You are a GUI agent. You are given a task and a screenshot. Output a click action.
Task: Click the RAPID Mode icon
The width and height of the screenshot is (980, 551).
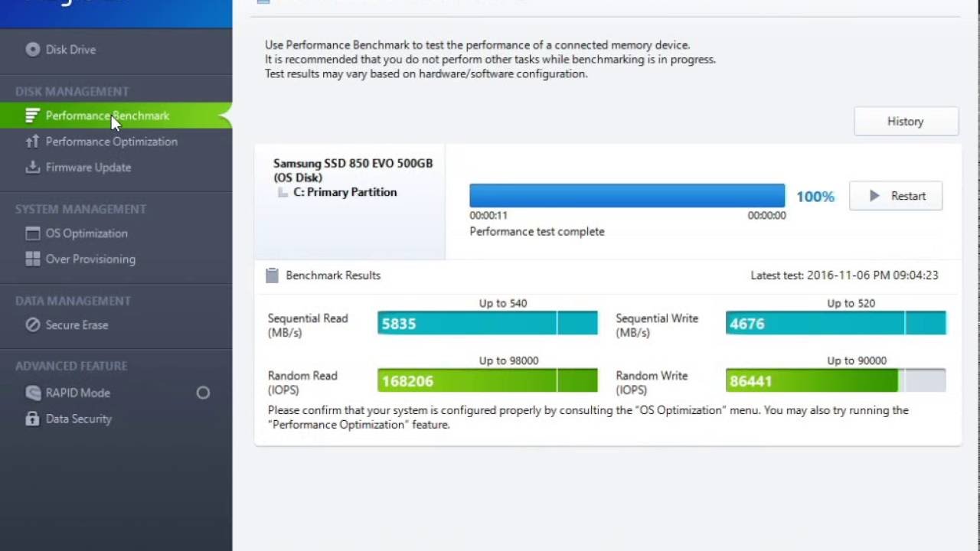pyautogui.click(x=32, y=393)
